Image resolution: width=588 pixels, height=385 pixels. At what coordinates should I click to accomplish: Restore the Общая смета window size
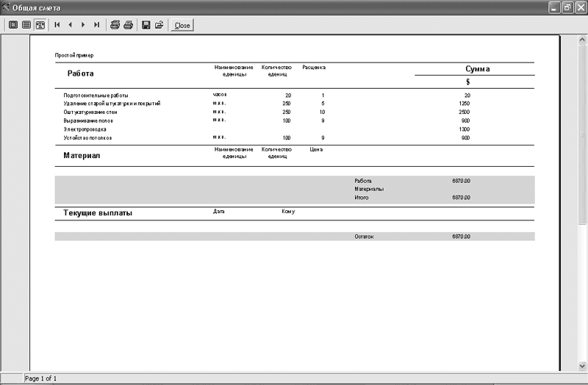pyautogui.click(x=567, y=7)
